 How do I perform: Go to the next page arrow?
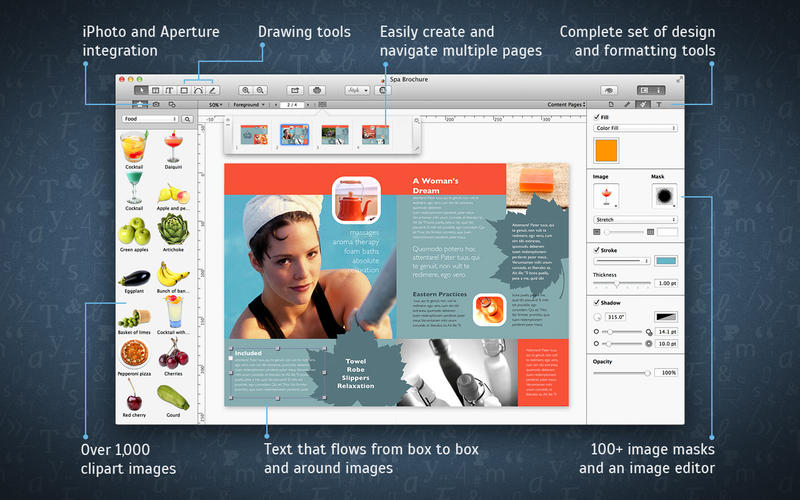tap(308, 105)
